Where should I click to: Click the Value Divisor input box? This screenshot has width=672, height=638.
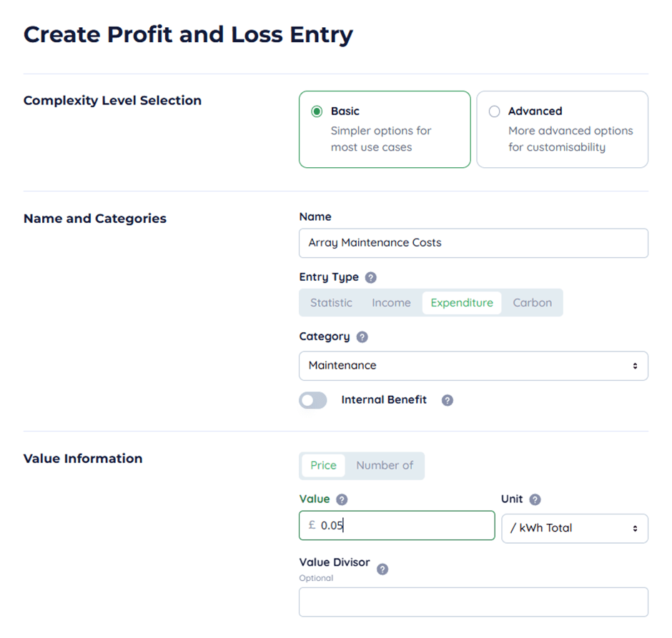(x=473, y=602)
